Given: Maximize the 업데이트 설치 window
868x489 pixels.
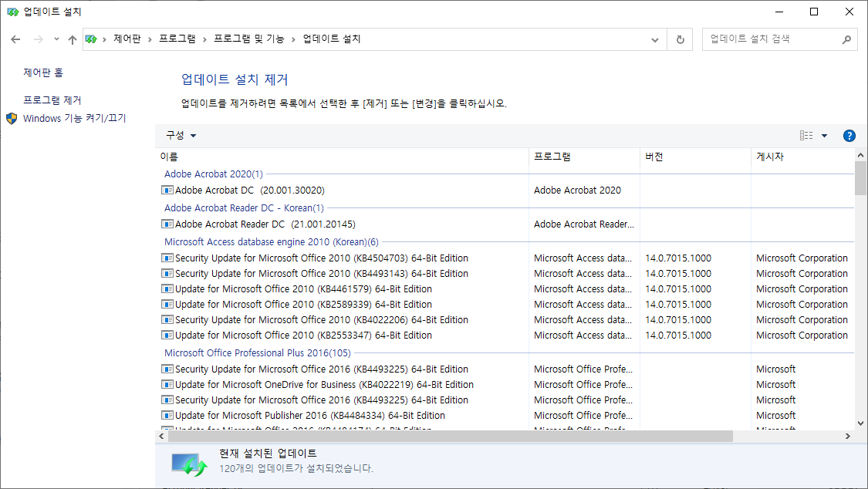Looking at the screenshot, I should point(814,12).
